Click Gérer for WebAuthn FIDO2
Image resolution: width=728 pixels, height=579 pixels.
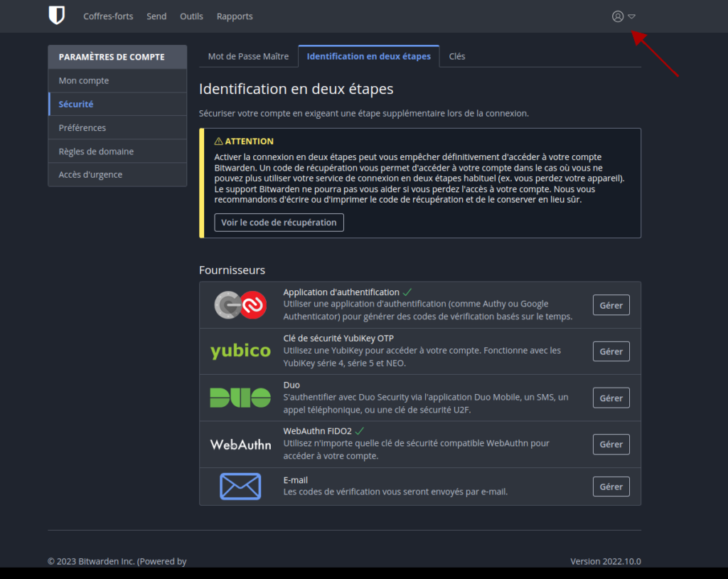coord(611,445)
